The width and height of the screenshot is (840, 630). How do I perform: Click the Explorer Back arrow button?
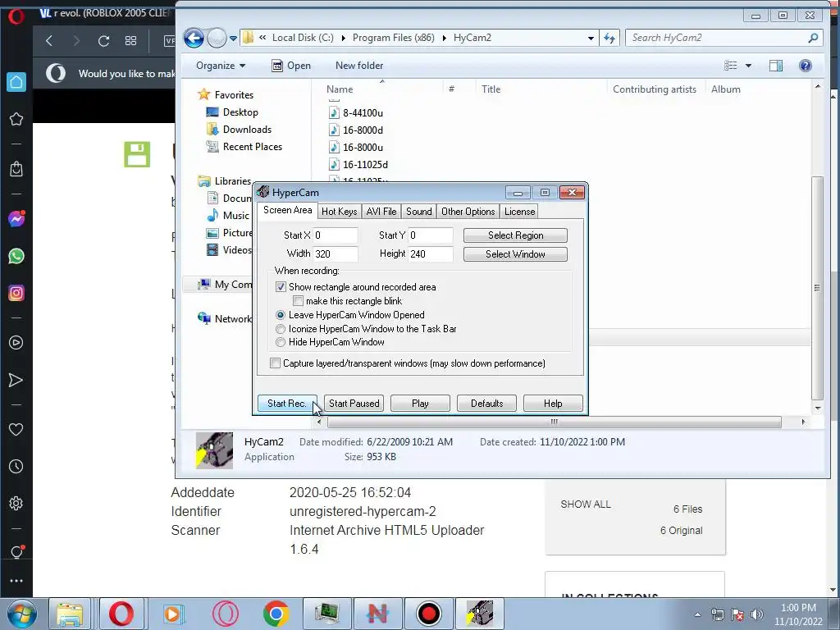pos(194,38)
